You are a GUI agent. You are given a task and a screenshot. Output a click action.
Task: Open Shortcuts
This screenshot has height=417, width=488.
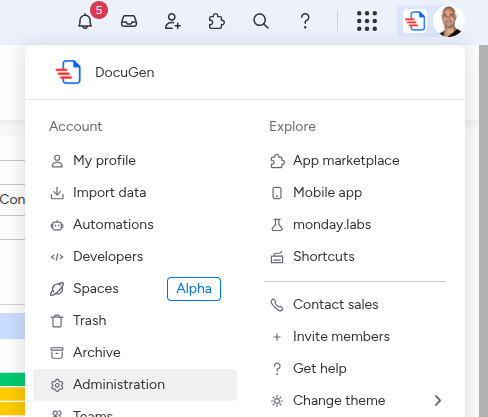324,257
